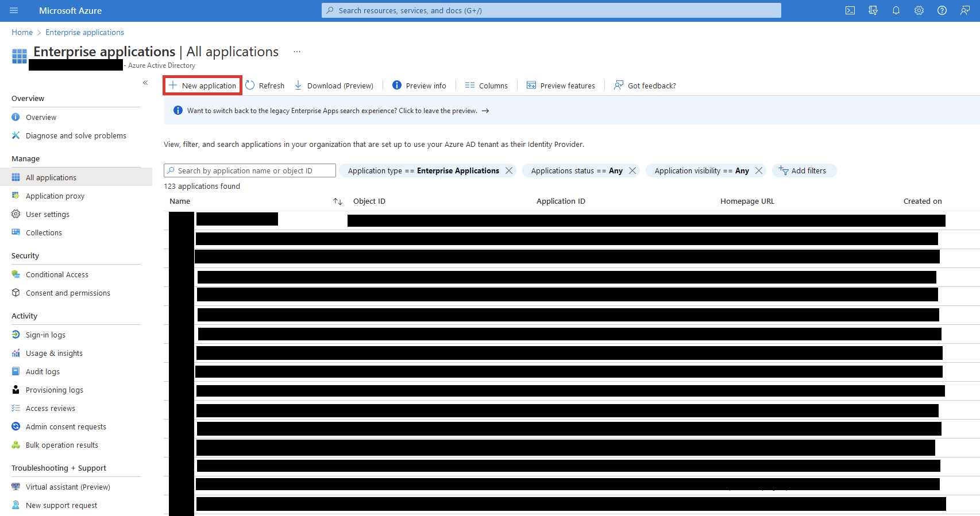Open Enterprise applications breadcrumb link

point(85,32)
